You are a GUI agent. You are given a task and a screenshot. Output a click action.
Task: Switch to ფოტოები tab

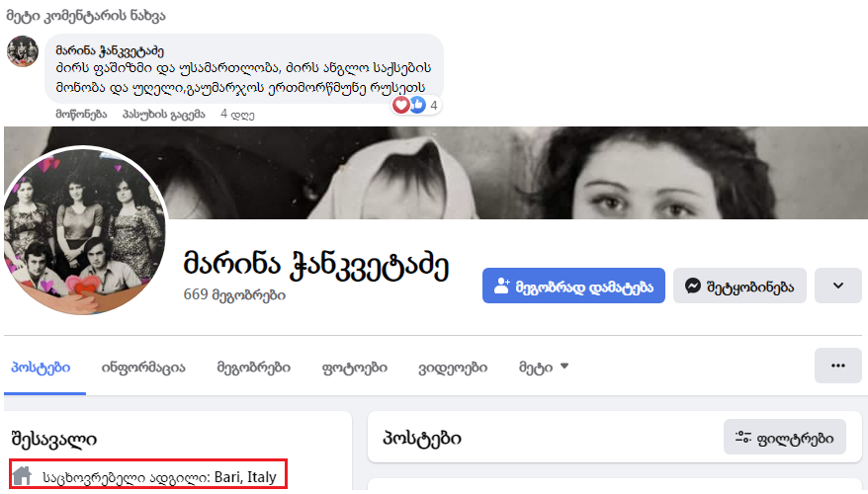click(x=354, y=368)
